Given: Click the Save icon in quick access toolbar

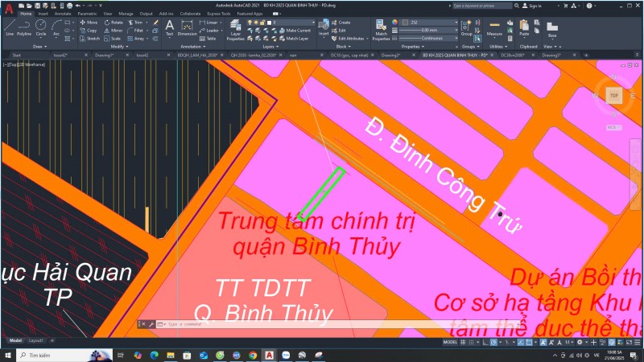Looking at the screenshot, I should point(37,6).
